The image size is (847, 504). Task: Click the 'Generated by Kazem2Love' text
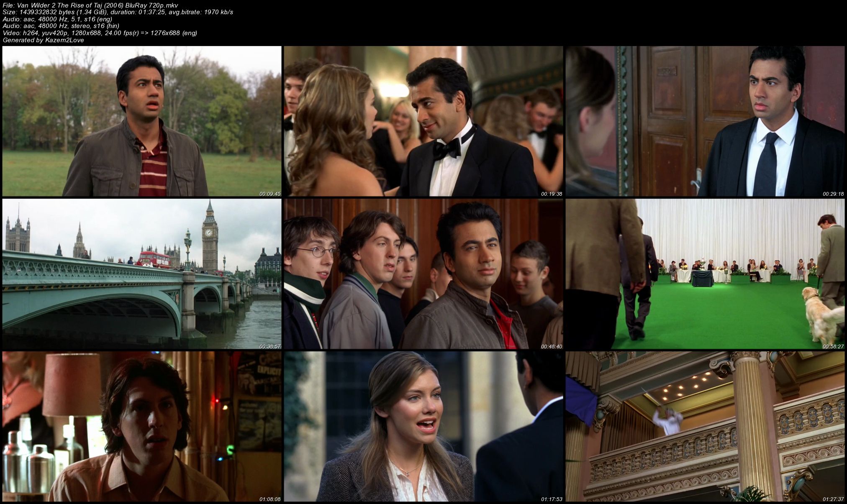[44, 40]
